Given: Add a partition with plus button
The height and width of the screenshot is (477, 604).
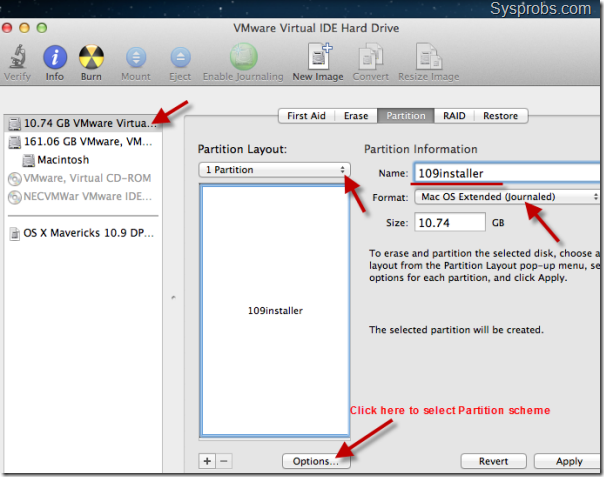Looking at the screenshot, I should click(207, 461).
